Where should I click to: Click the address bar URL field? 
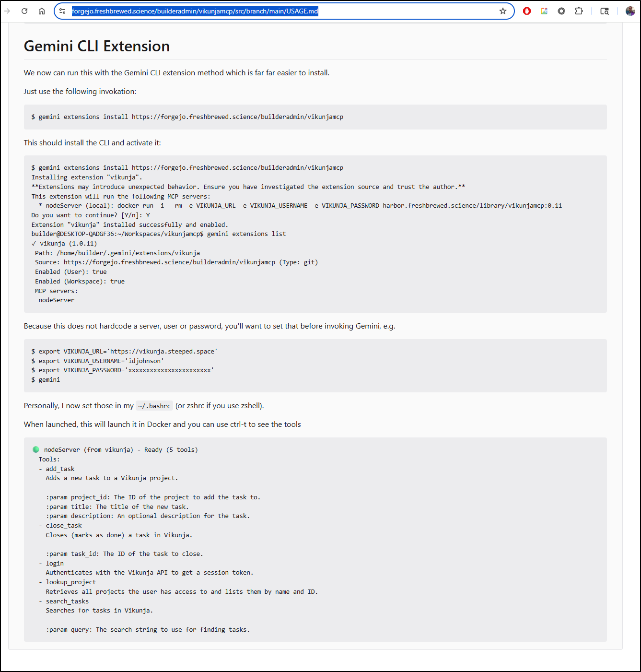(x=288, y=11)
